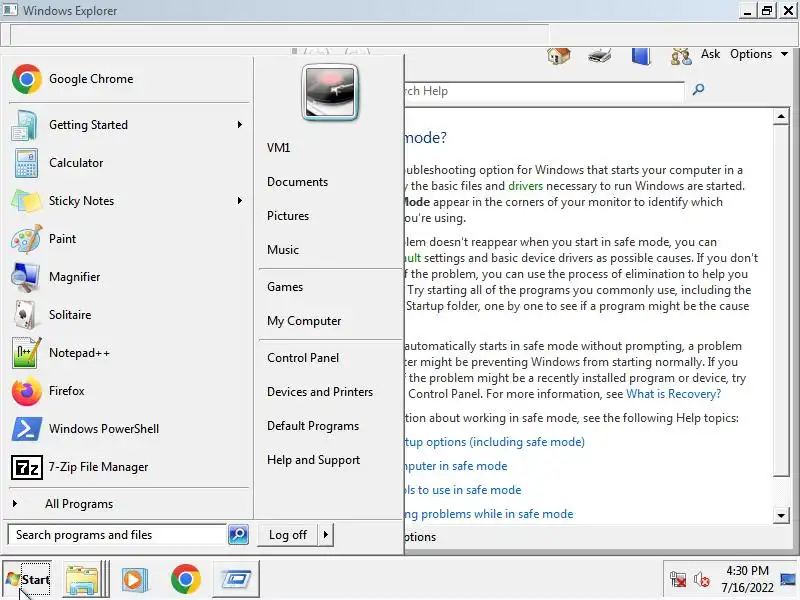Open Pictures from Start menu
This screenshot has height=600, width=800.
coord(288,216)
